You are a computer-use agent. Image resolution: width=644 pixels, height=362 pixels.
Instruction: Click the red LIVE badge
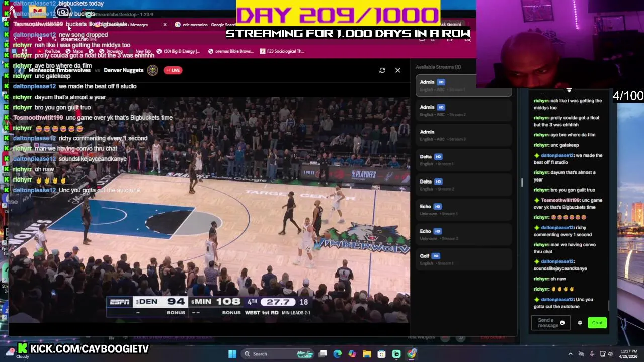(x=173, y=70)
